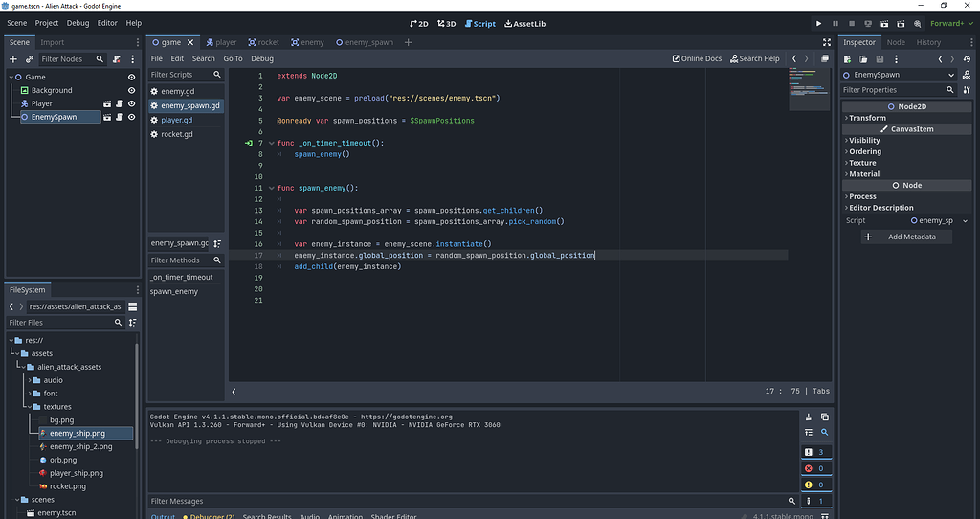Add a new child node with plus icon
Image resolution: width=980 pixels, height=519 pixels.
[15, 59]
